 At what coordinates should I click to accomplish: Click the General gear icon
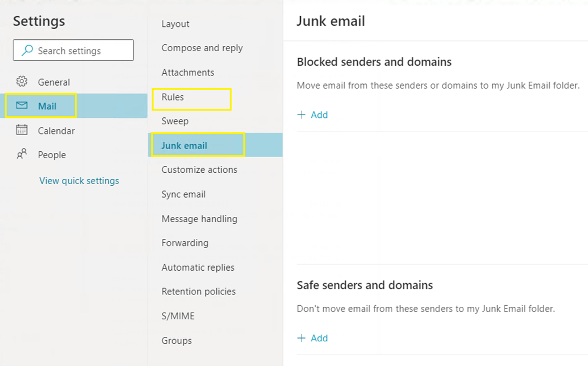click(22, 81)
